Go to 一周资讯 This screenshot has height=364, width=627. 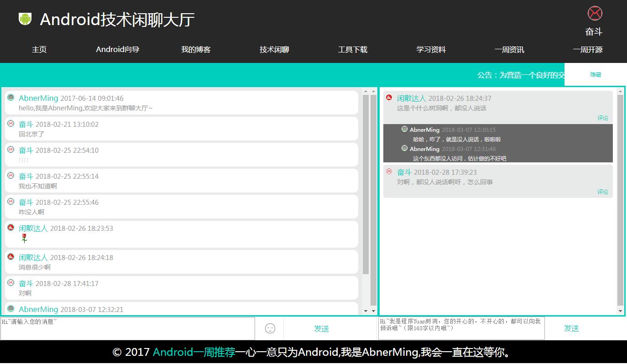pyautogui.click(x=509, y=50)
